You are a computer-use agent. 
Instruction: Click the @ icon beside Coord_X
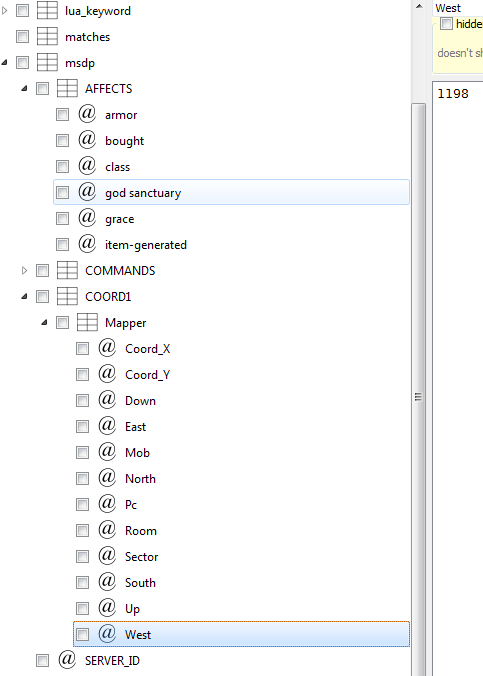point(107,348)
